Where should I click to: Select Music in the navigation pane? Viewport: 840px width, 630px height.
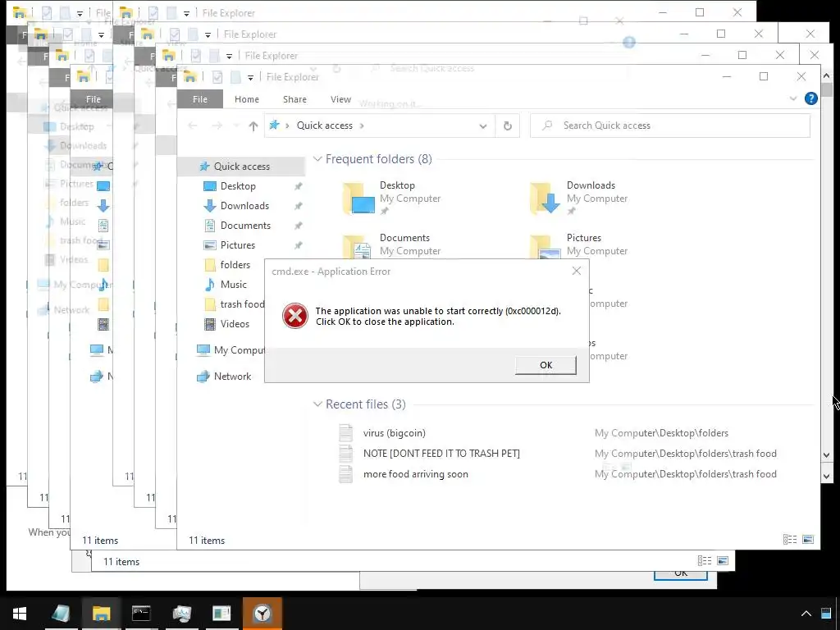click(233, 285)
